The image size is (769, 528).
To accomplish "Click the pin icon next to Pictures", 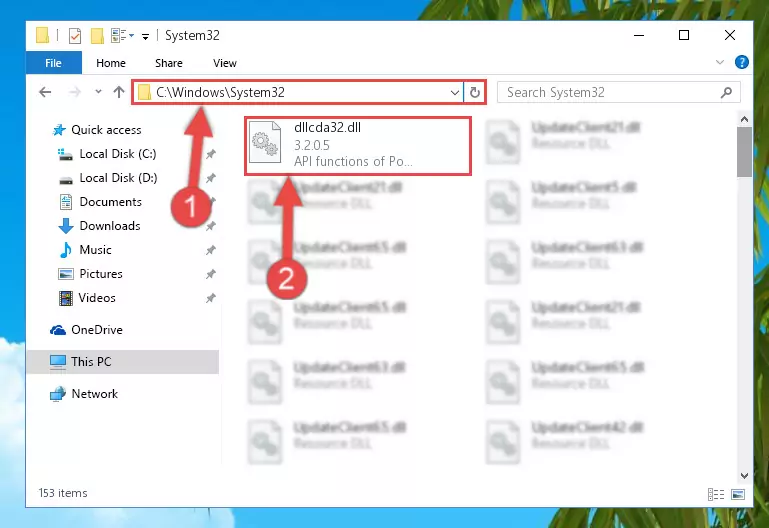I will (210, 274).
